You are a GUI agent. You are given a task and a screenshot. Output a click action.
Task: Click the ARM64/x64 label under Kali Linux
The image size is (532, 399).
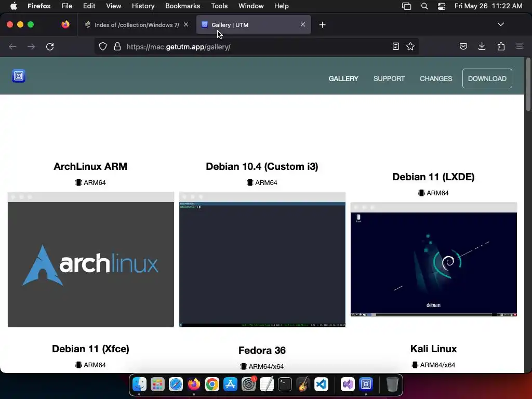pos(433,365)
